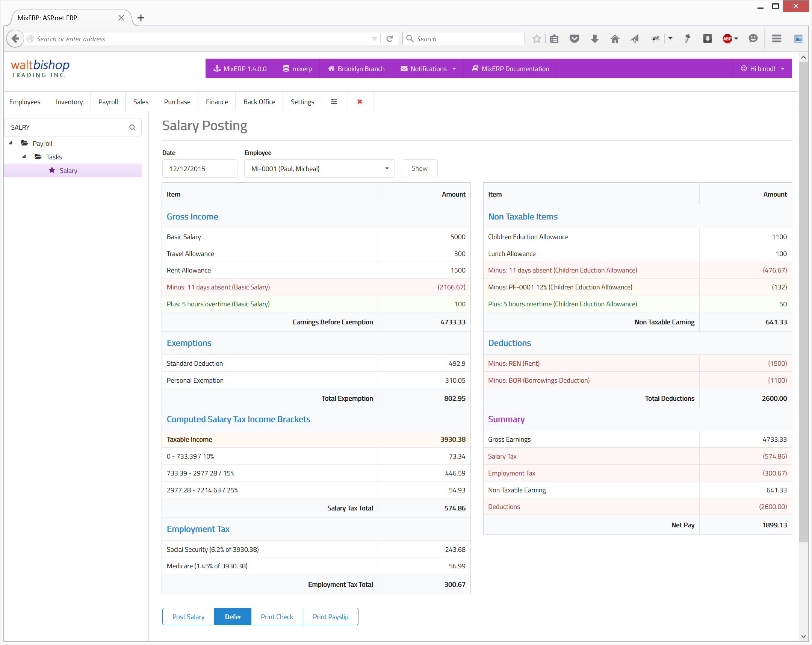812x645 pixels.
Task: Click the Pocket save icon
Action: 574,39
